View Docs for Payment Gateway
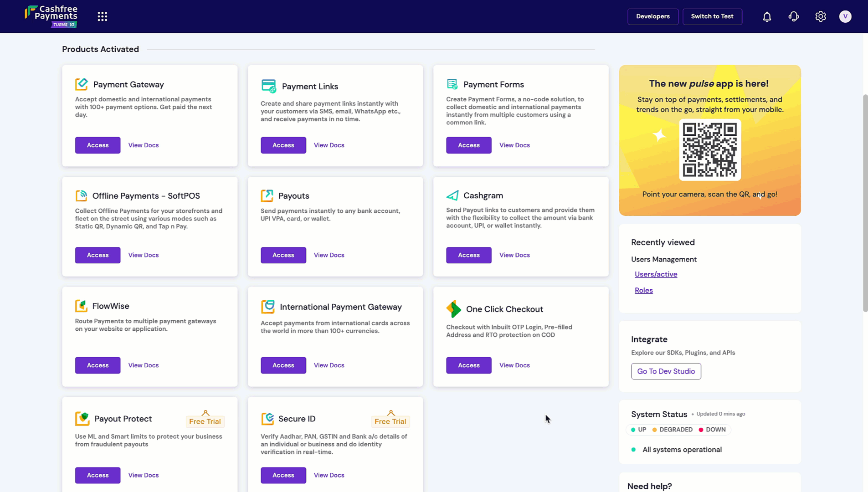 point(144,145)
